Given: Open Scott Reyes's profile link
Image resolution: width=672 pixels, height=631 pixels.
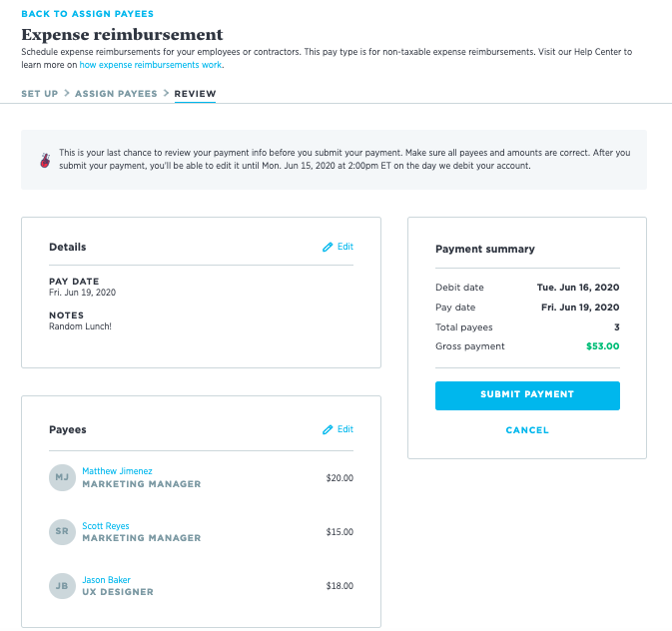Looking at the screenshot, I should (106, 526).
